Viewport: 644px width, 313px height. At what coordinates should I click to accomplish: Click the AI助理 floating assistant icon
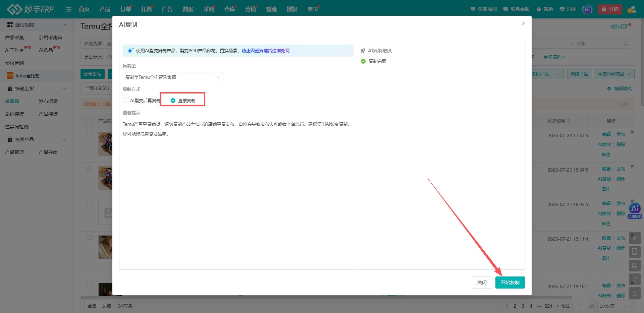coord(635,211)
